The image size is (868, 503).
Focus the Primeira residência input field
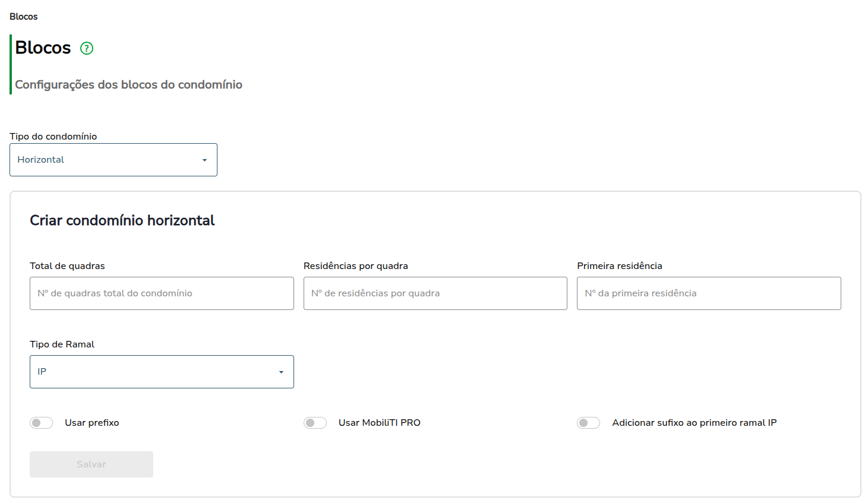point(709,293)
